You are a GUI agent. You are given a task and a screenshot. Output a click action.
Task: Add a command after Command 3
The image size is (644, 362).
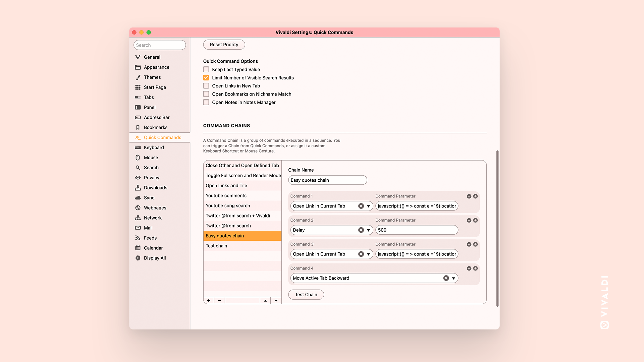point(475,245)
